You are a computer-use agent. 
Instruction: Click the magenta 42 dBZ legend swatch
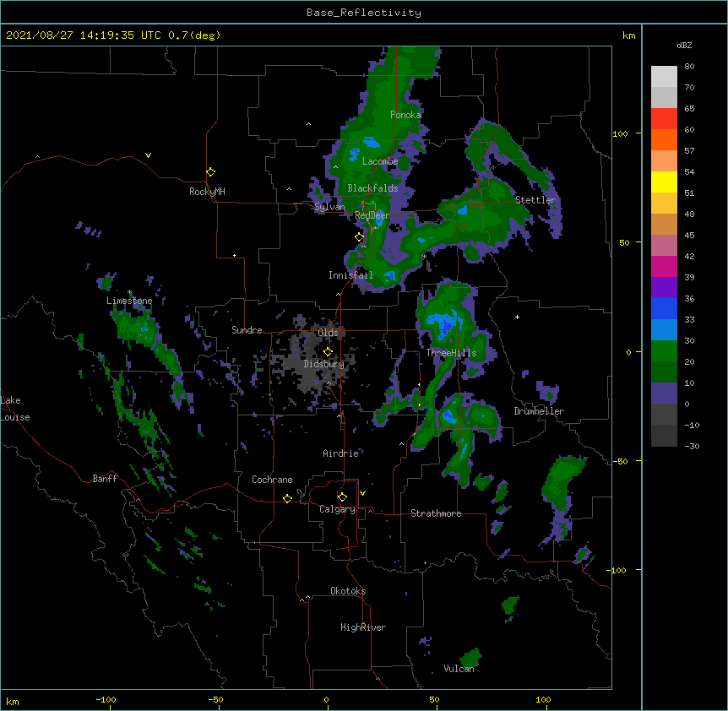[x=664, y=266]
